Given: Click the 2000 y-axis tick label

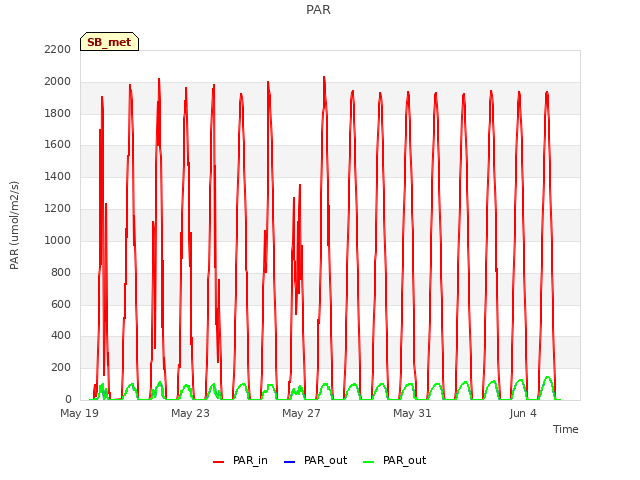Looking at the screenshot, I should point(58,81).
